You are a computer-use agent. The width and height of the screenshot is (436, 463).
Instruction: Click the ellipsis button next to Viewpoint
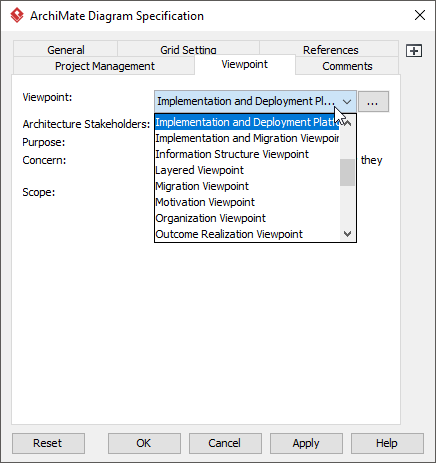pos(373,101)
